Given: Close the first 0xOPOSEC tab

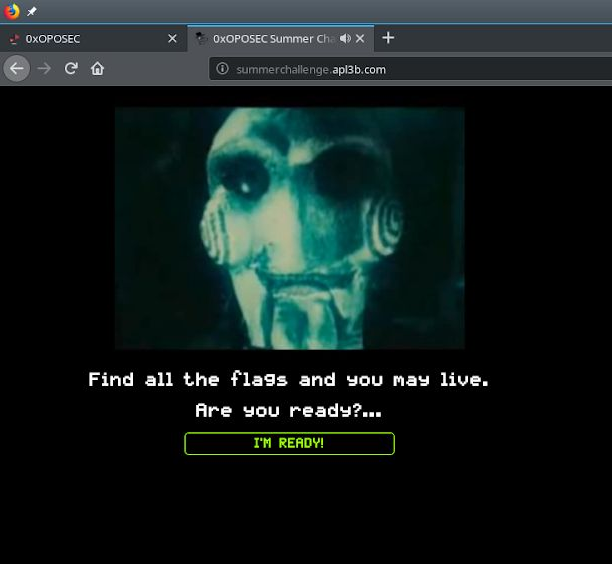Looking at the screenshot, I should tap(172, 39).
